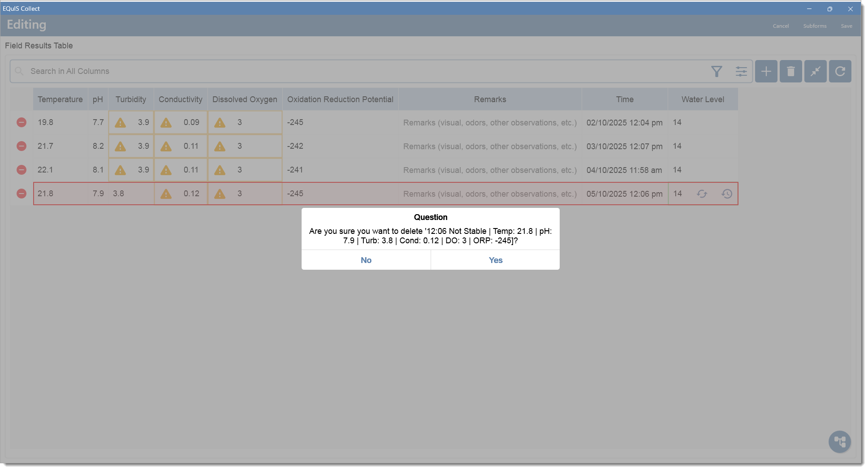This screenshot has width=868, height=470.
Task: Click conductivity warning icon for 0.09
Action: (166, 122)
